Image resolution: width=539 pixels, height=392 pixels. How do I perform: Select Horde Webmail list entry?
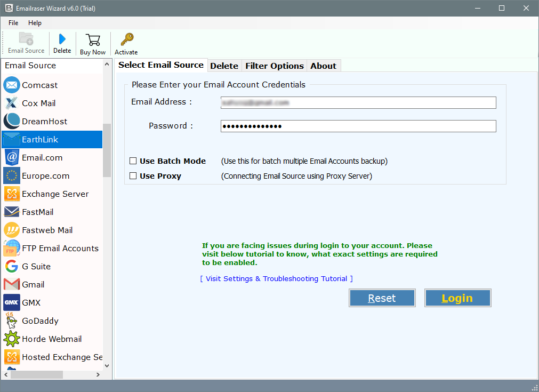click(x=52, y=339)
